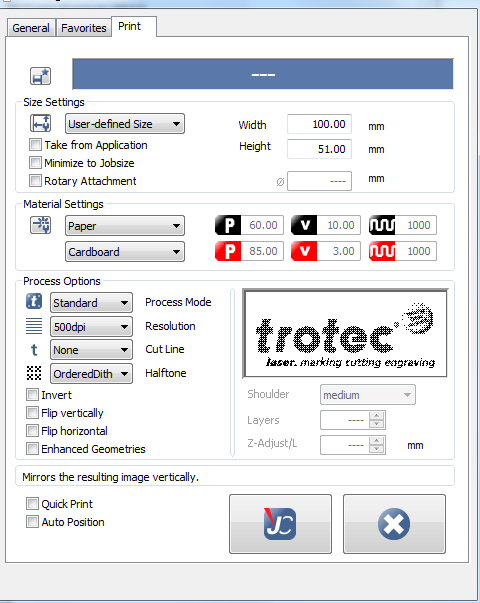Click Z-Adjust/L stepper down arrow
480x603 pixels.
click(x=377, y=449)
